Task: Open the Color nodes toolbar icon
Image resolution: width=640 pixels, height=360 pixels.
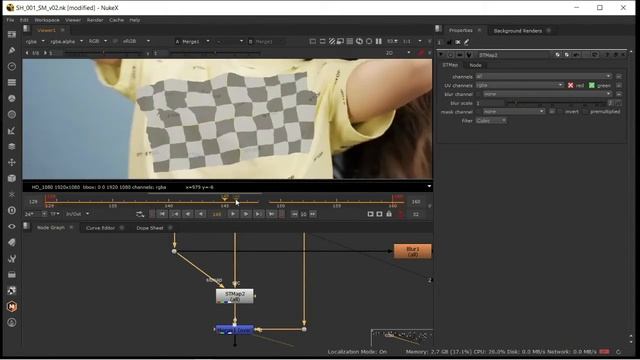Action: click(x=12, y=98)
